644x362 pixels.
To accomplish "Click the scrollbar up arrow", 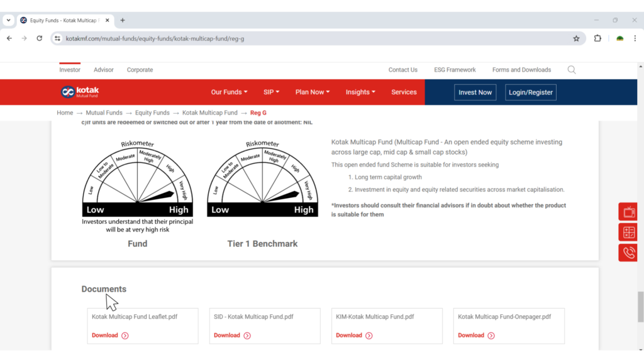I will pos(641,66).
